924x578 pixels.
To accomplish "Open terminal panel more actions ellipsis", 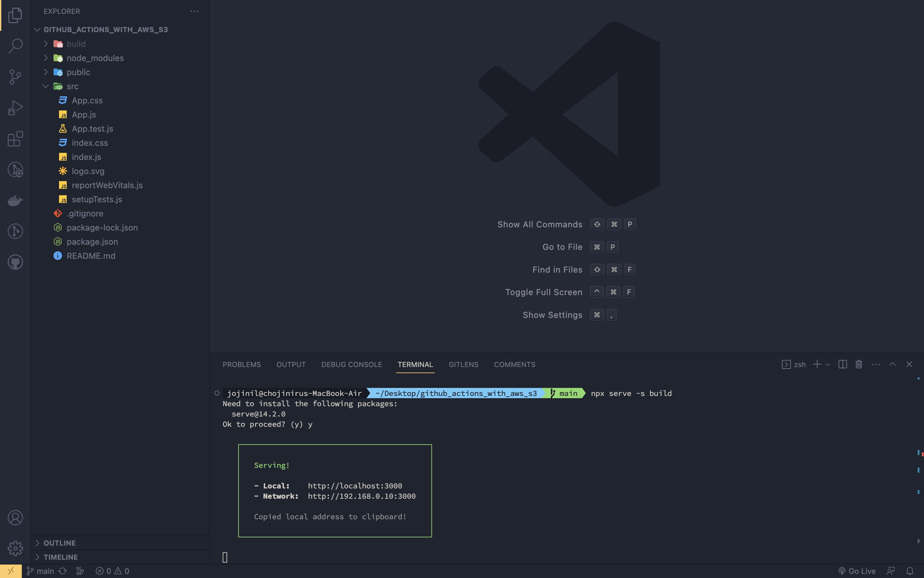I will tap(876, 364).
